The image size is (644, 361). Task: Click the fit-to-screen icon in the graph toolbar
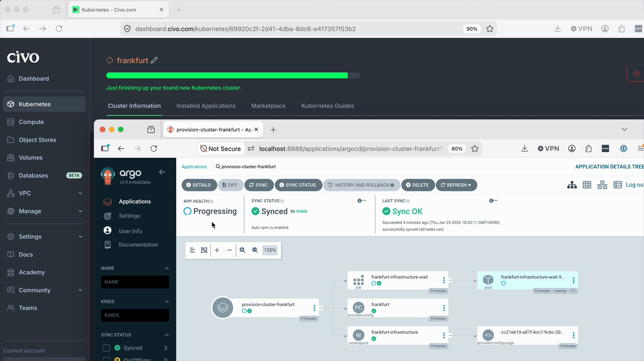point(204,250)
